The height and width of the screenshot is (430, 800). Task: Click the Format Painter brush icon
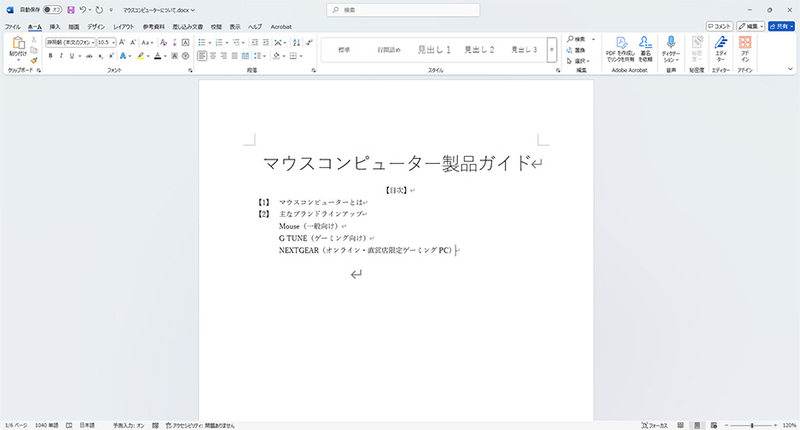[34, 60]
